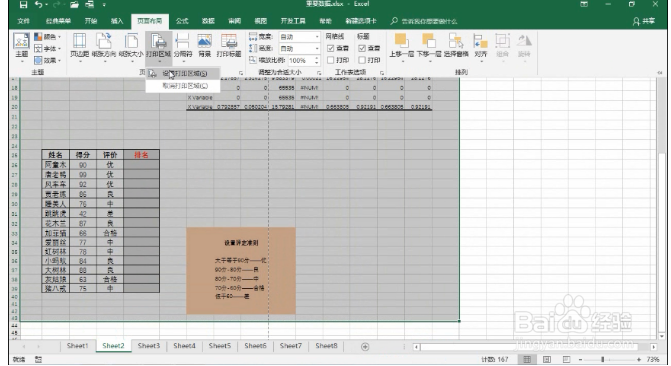Open Page Setup dialog launcher in scale group
The width and height of the screenshot is (671, 366).
pos(319,73)
